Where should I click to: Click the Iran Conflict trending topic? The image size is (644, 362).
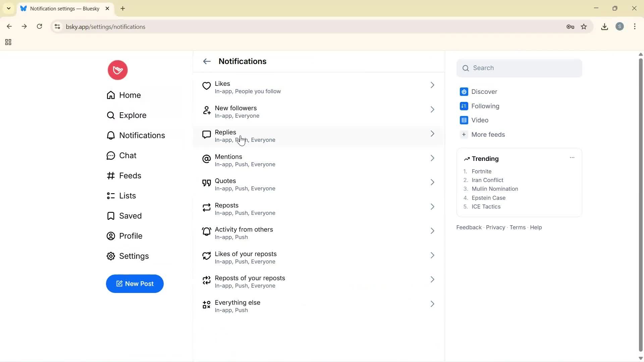point(487,180)
